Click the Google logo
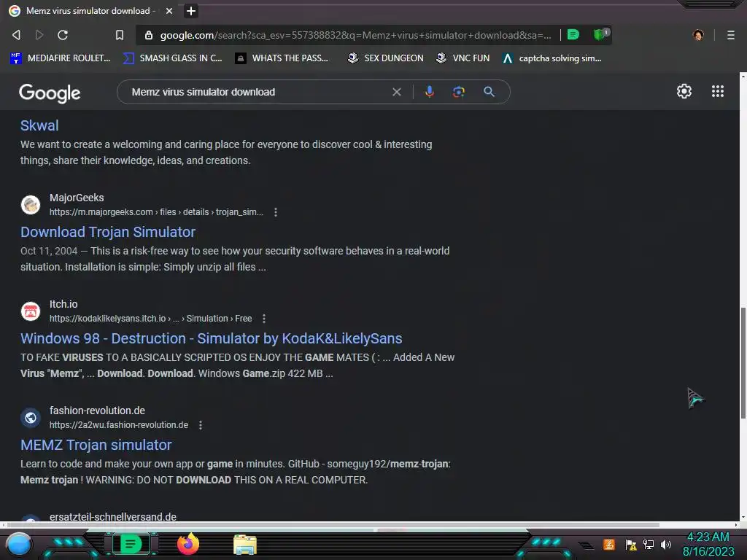This screenshot has height=560, width=747. point(50,93)
